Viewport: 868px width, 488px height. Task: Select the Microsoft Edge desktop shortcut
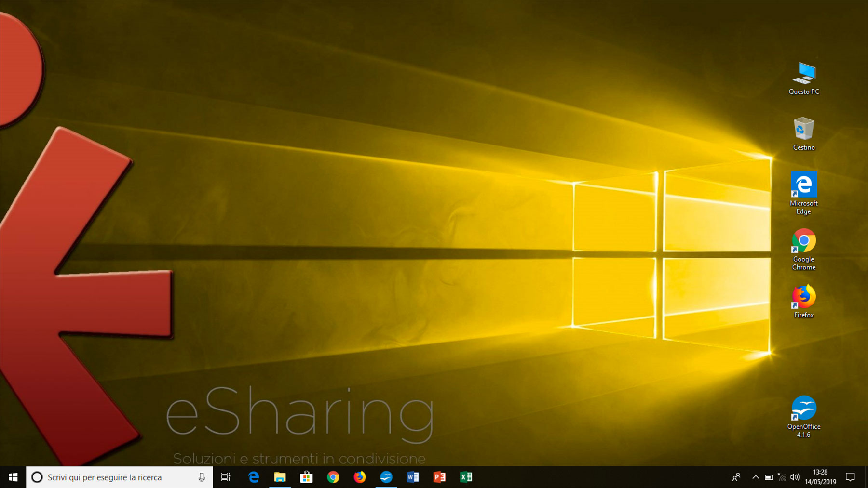coord(804,193)
